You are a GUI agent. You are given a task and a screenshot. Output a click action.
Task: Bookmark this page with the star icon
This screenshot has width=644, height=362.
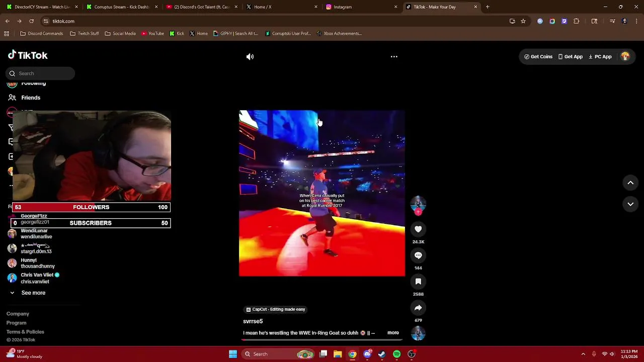[x=523, y=21]
